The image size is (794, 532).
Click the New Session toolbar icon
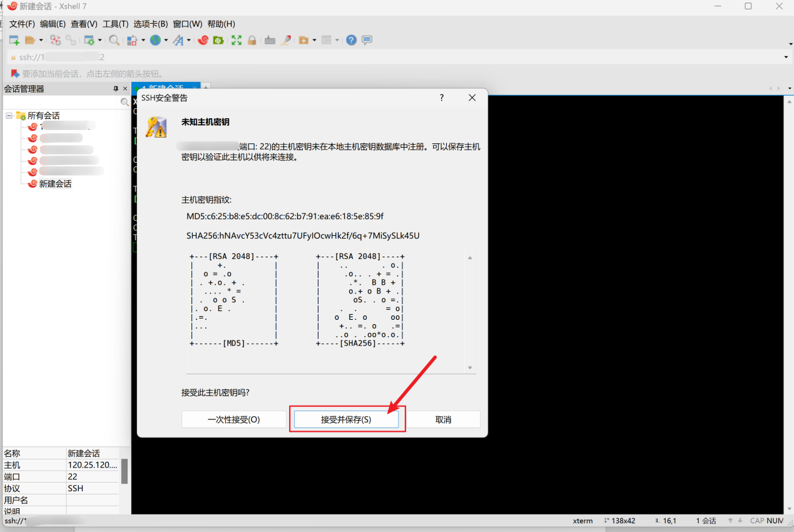[14, 40]
